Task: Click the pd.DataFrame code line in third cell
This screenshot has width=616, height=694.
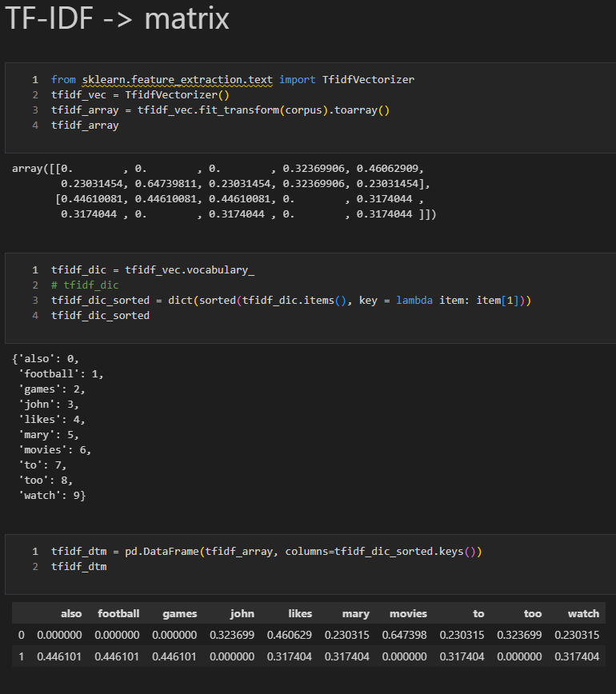Action: click(266, 552)
